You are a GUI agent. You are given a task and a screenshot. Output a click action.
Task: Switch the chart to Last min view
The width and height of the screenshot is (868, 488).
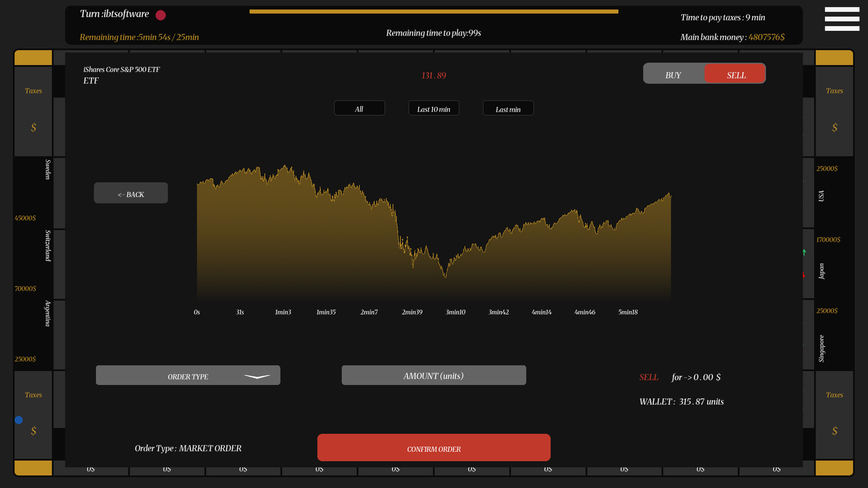click(x=508, y=108)
